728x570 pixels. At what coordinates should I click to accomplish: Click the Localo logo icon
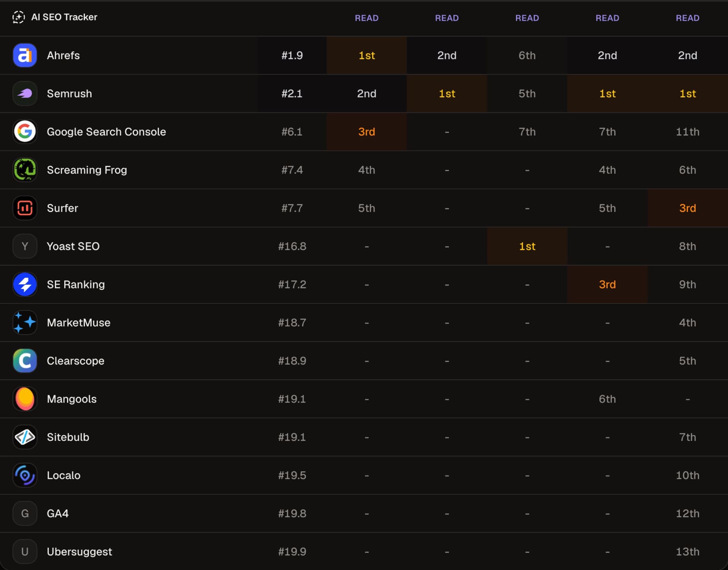25,475
